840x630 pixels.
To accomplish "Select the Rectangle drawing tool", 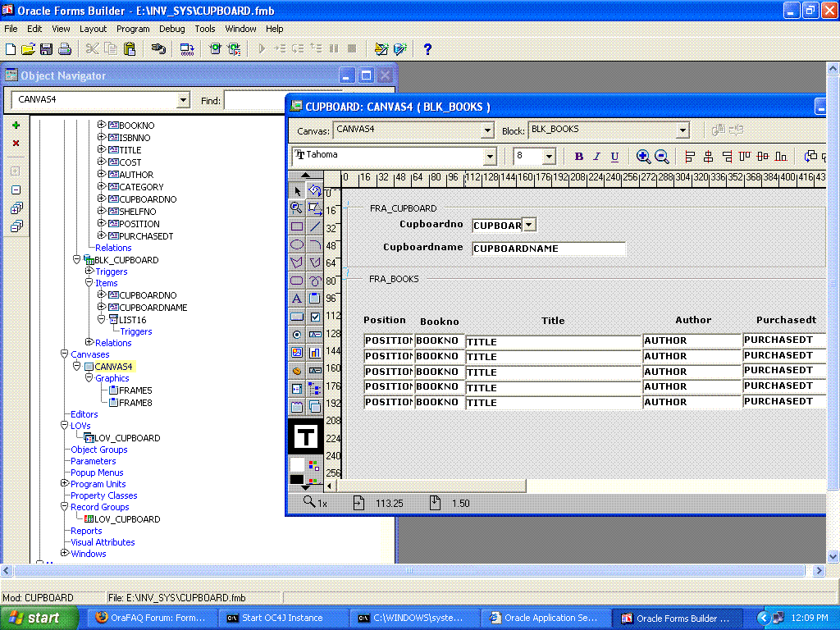I will pos(297,227).
